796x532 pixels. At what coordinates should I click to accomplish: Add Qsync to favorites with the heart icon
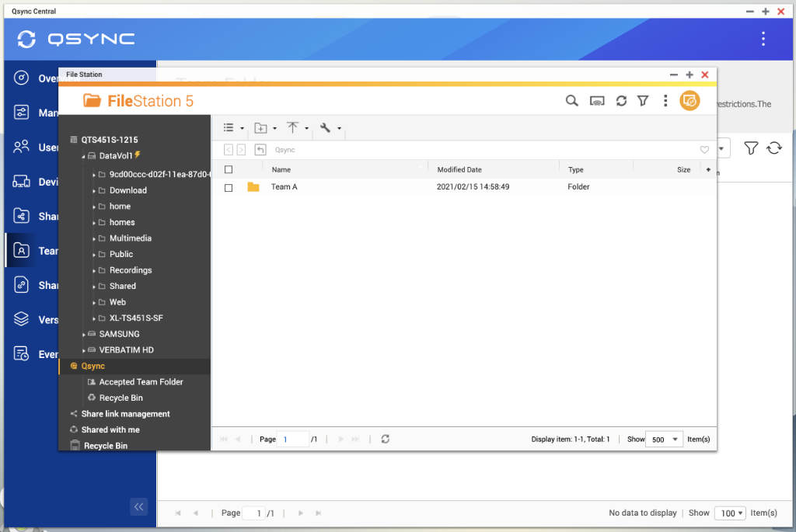click(x=704, y=150)
